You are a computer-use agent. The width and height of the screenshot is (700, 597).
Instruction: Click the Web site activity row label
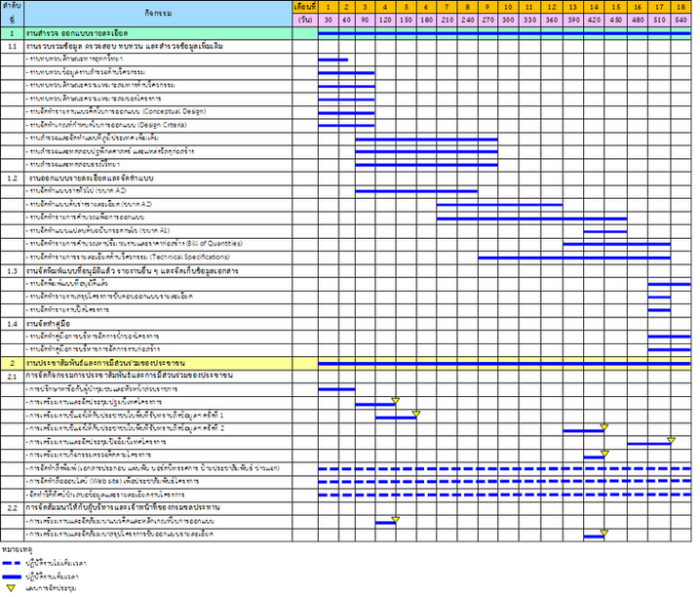coord(112,481)
